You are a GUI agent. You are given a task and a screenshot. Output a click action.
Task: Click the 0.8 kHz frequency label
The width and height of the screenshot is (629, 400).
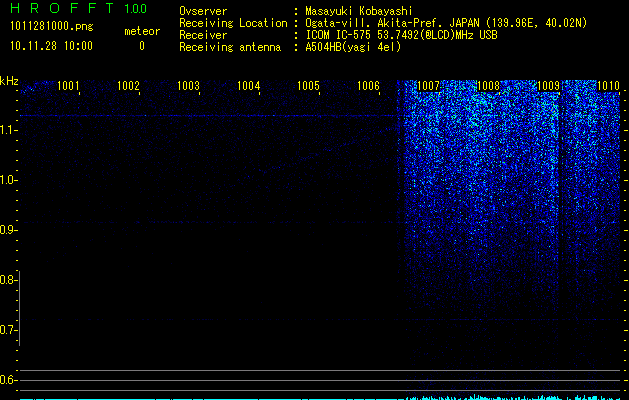click(8, 280)
